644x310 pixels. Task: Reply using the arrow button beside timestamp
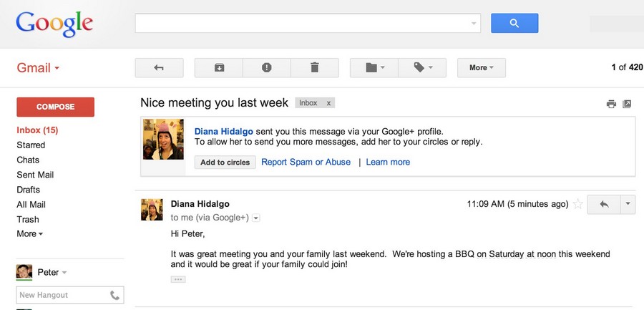[604, 204]
